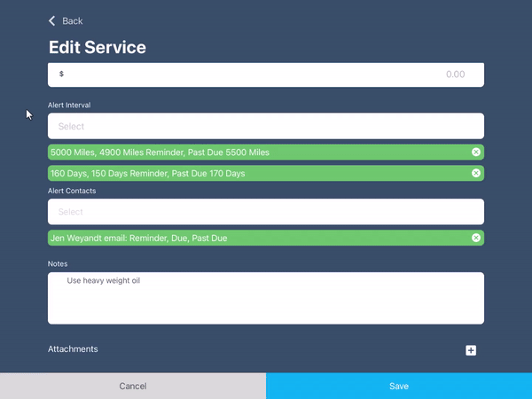Click the Alert Contacts field label

72,191
